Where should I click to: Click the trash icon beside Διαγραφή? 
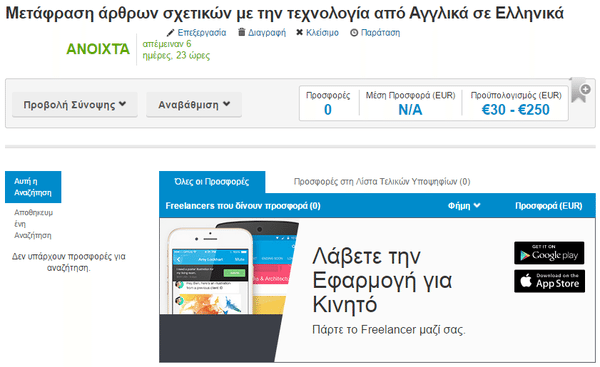(x=241, y=32)
